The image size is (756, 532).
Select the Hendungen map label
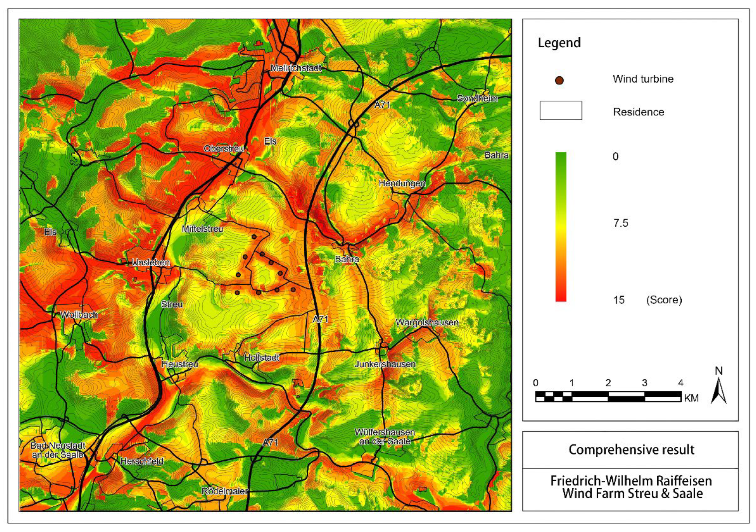[x=402, y=183]
